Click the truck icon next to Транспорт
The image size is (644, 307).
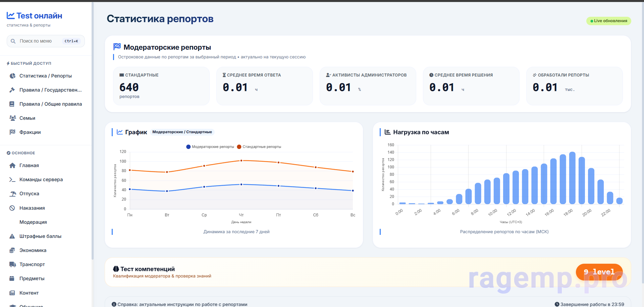coord(12,264)
